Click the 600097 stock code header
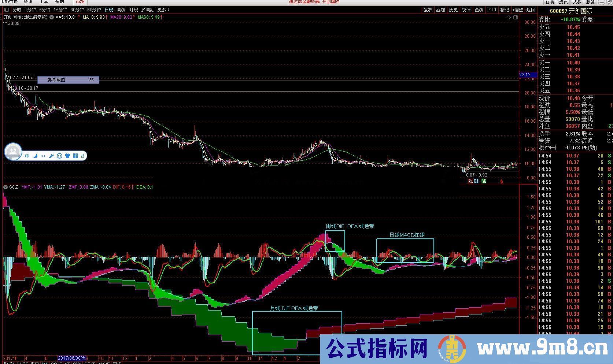 pyautogui.click(x=558, y=11)
